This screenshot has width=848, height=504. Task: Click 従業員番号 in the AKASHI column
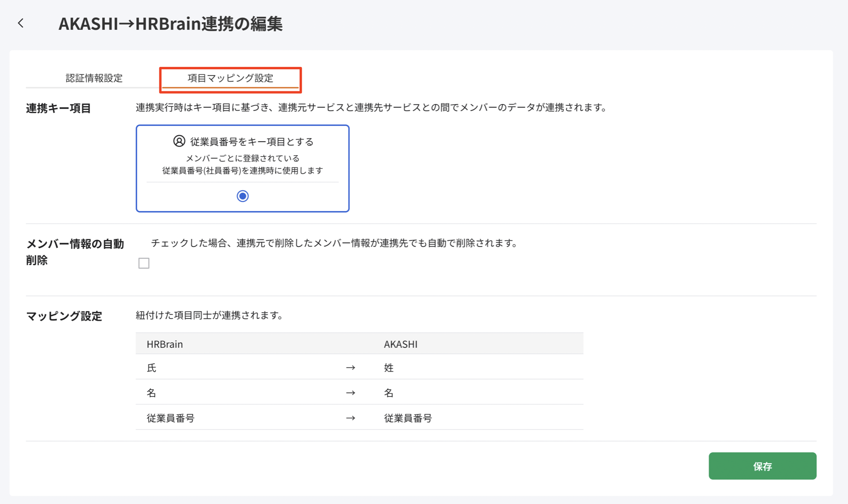click(408, 418)
